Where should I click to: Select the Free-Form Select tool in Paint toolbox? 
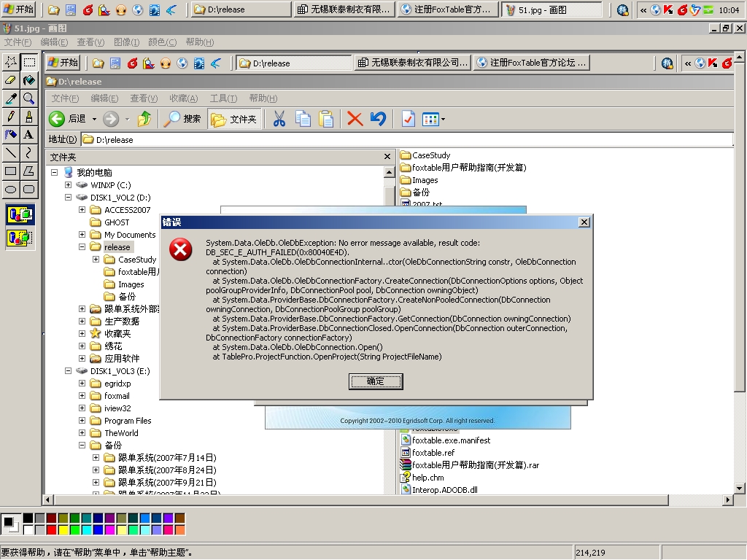pyautogui.click(x=11, y=61)
